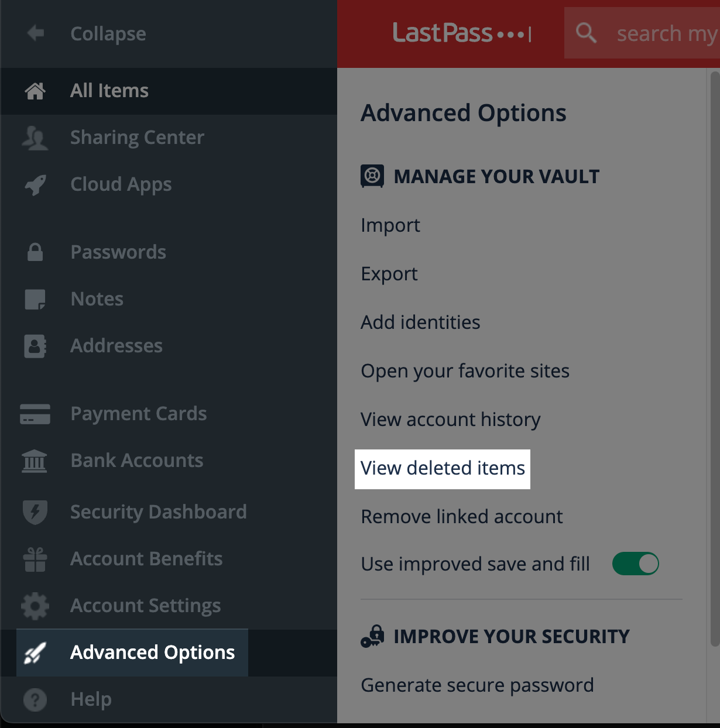Click Import link
The image size is (720, 728).
tap(390, 225)
